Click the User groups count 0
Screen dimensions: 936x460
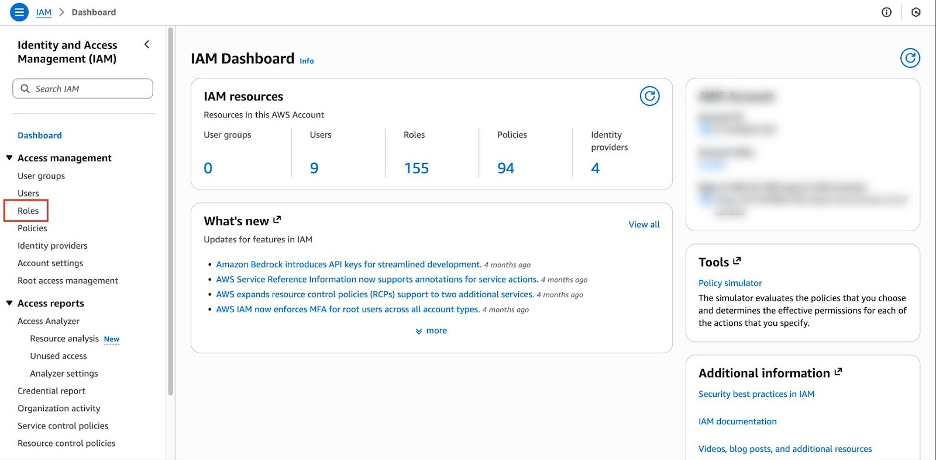tap(208, 168)
